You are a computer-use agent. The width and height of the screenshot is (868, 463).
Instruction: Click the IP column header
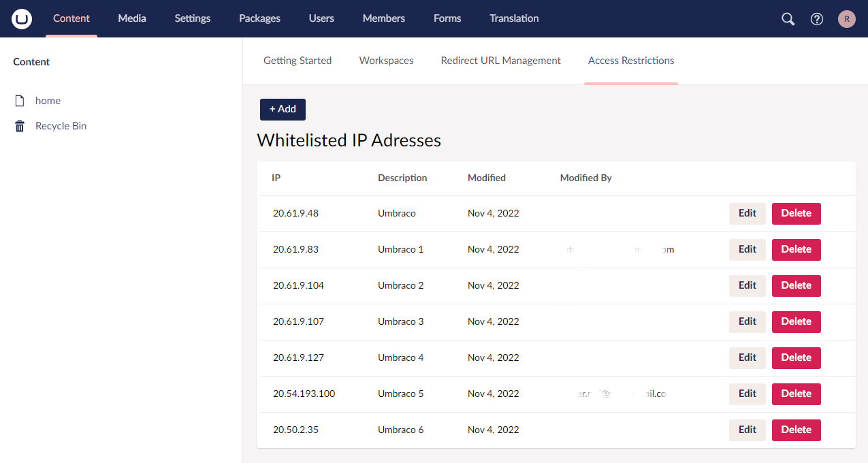[276, 178]
